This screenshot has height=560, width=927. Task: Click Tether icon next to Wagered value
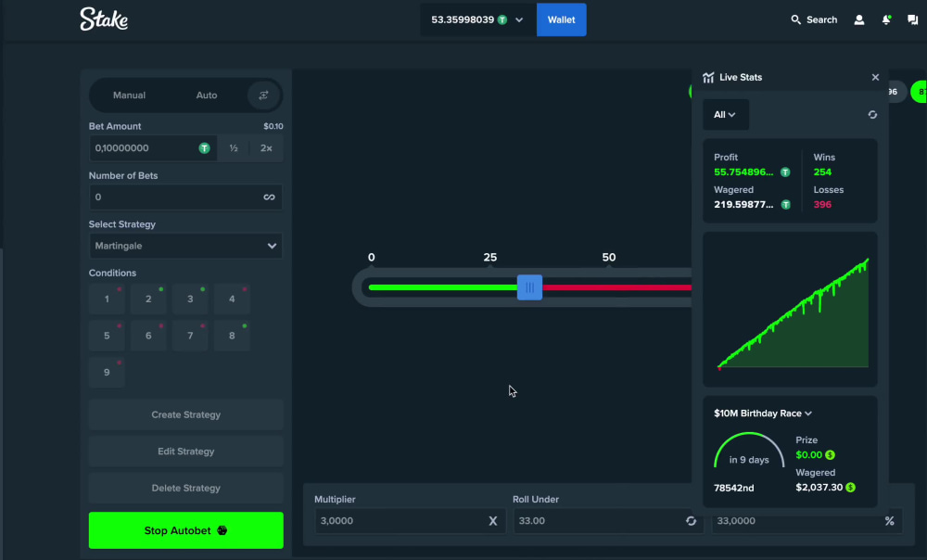tap(786, 205)
